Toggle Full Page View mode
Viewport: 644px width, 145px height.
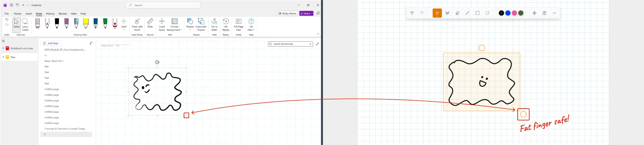[239, 24]
